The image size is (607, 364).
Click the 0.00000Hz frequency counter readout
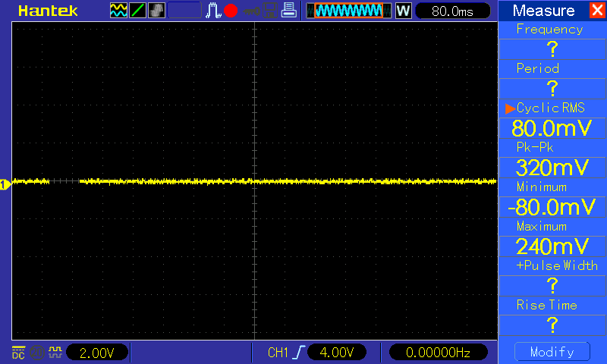(439, 353)
